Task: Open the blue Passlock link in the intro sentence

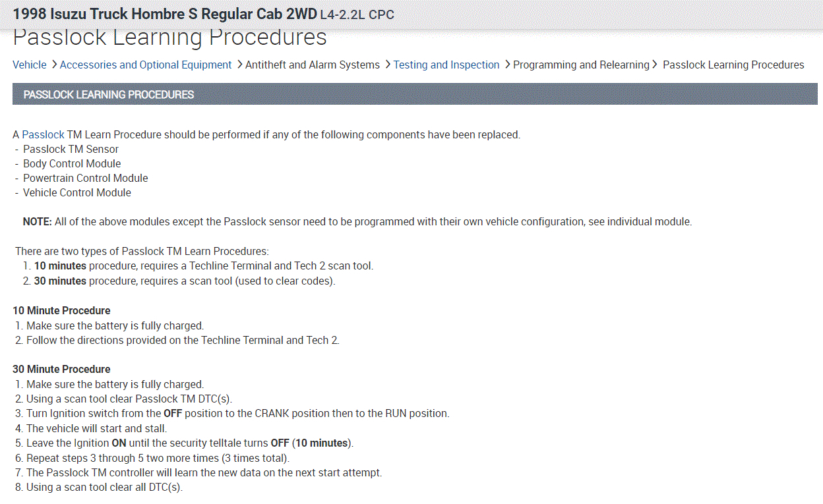Action: tap(43, 134)
